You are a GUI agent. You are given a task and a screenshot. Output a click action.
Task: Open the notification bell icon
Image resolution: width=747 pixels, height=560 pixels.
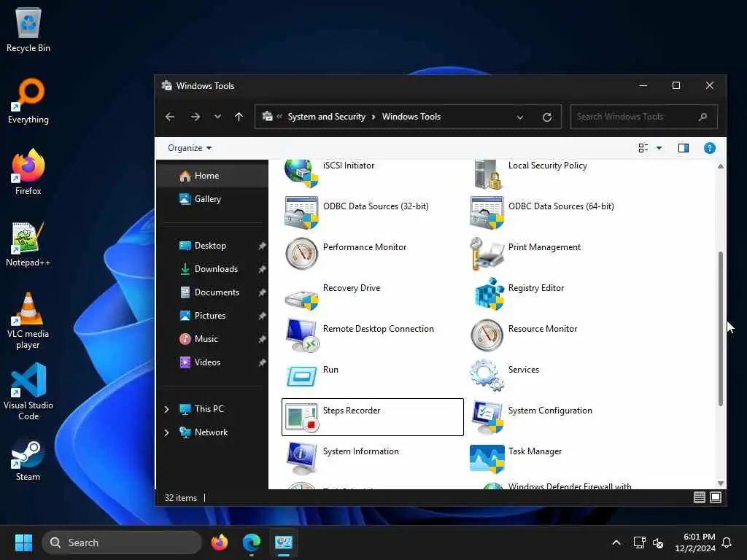tap(727, 542)
